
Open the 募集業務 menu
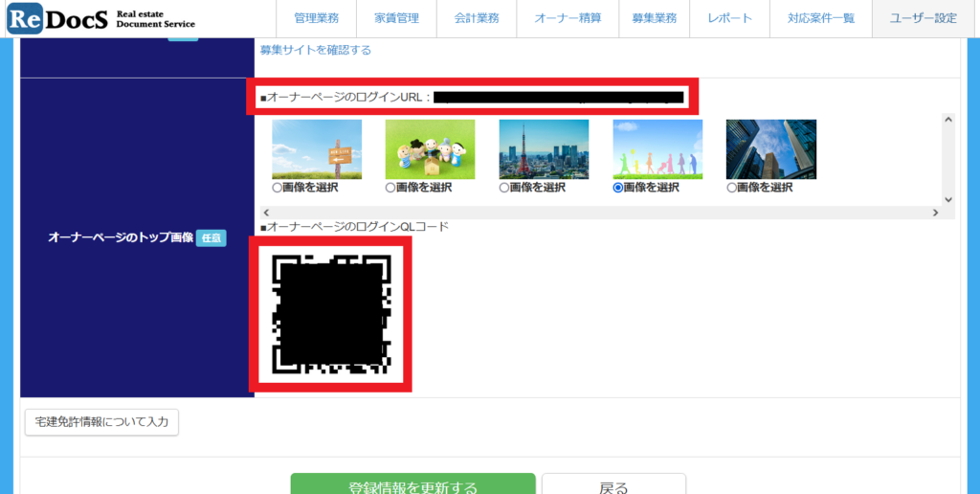[654, 19]
